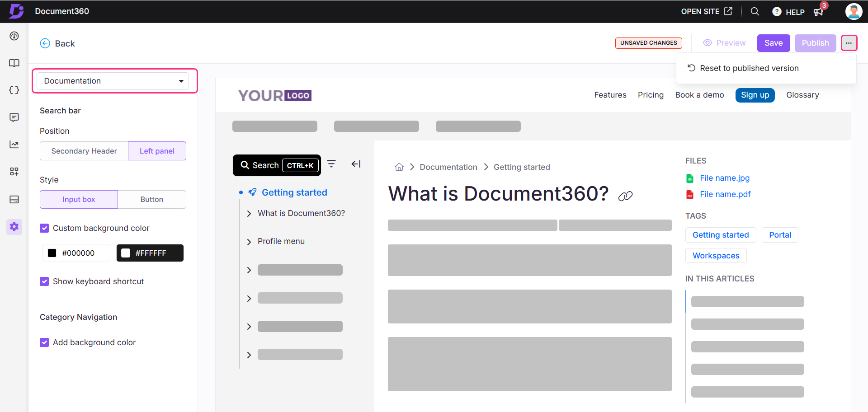Click the Back link text
The width and height of the screenshot is (868, 412).
point(65,43)
